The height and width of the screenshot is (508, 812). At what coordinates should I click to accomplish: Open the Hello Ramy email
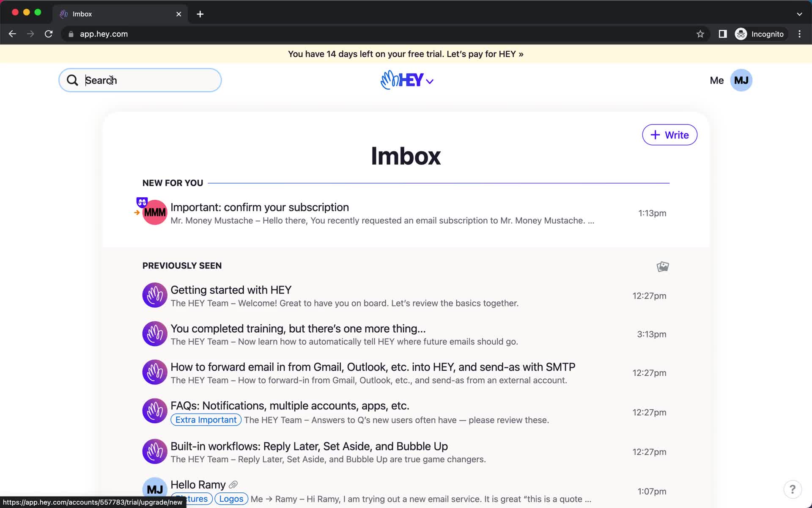coord(404,491)
